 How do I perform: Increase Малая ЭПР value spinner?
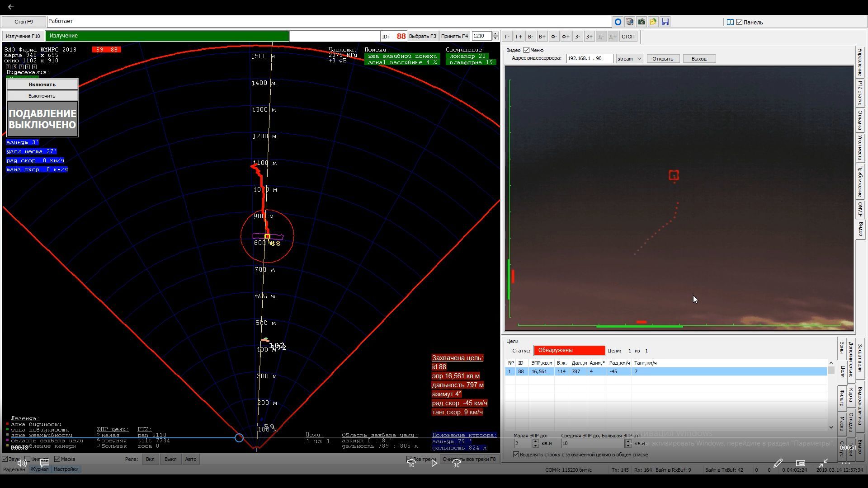click(535, 441)
